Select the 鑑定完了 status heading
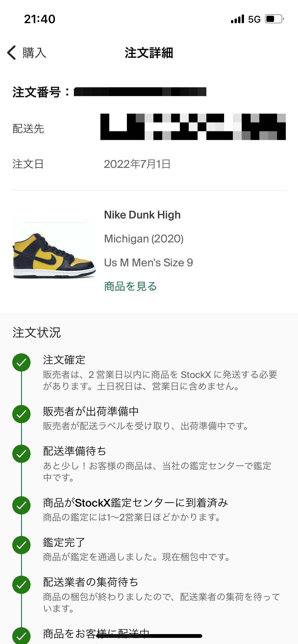Screen dimensions: 298x644 tap(64, 542)
